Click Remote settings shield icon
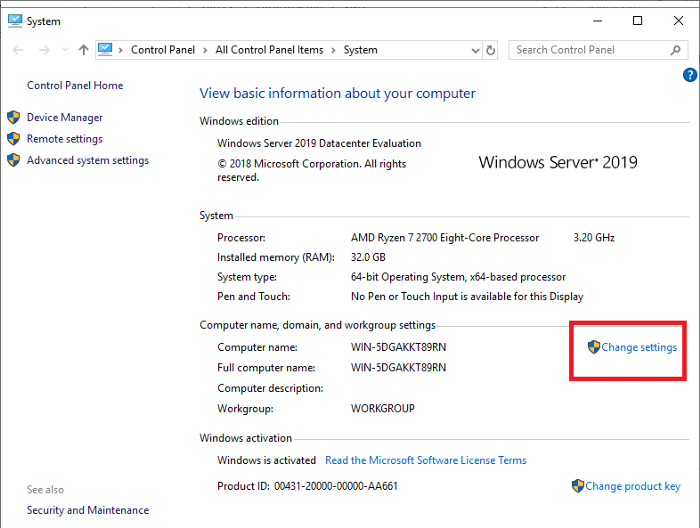 click(14, 139)
